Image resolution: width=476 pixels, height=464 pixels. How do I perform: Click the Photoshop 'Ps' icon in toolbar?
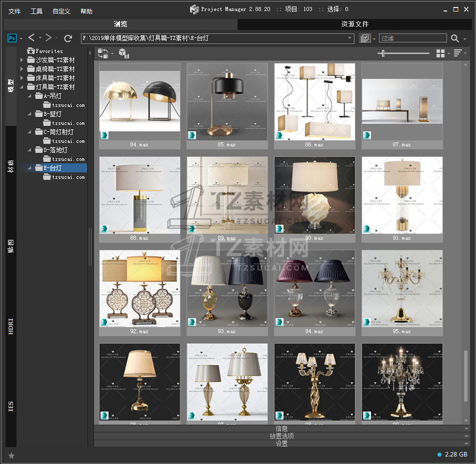point(12,38)
